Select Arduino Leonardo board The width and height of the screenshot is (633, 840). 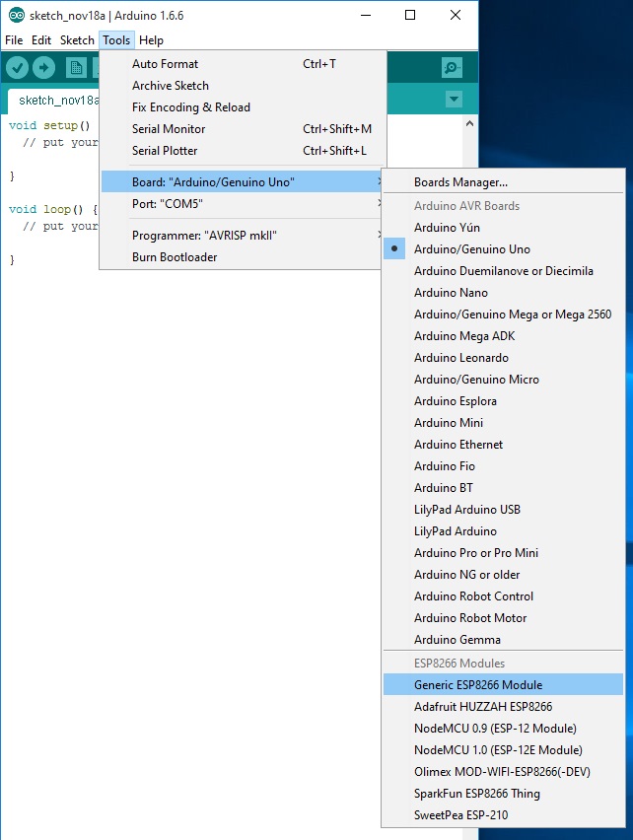pos(504,357)
